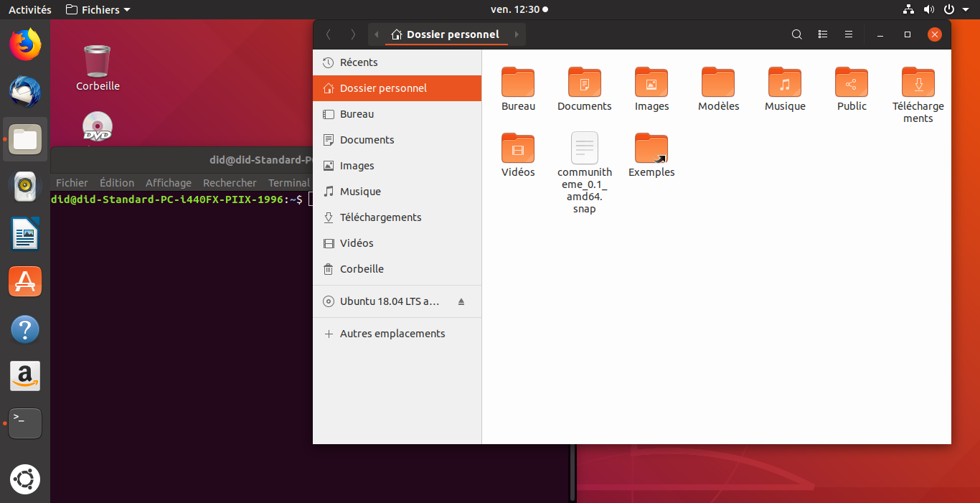Open the Fichiers application menu in top bar

[98, 9]
